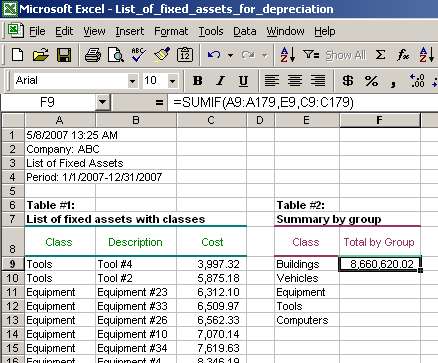Select the Buildings cell in Table #2
438x363 pixels.
click(307, 264)
